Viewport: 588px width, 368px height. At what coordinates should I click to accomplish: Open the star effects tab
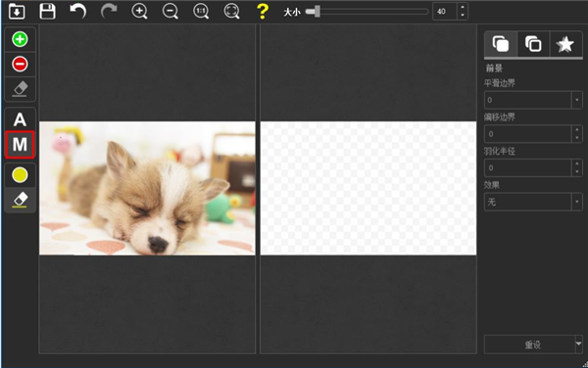pyautogui.click(x=565, y=44)
